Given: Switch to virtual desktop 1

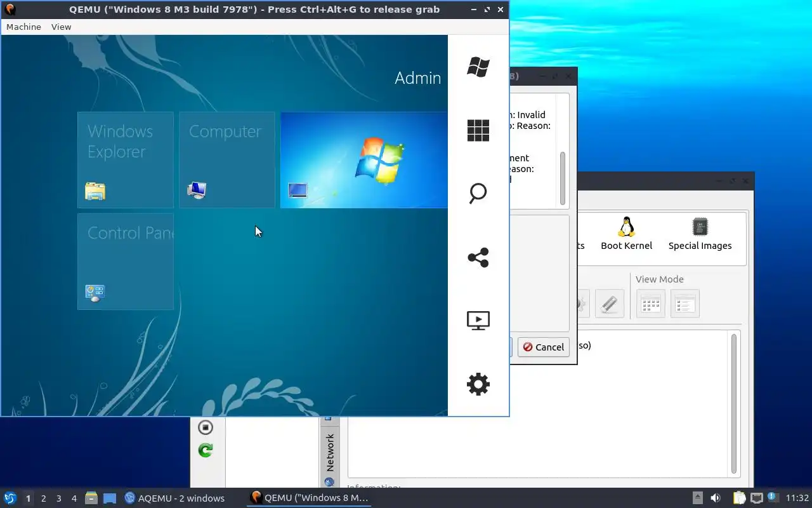Looking at the screenshot, I should (x=28, y=498).
